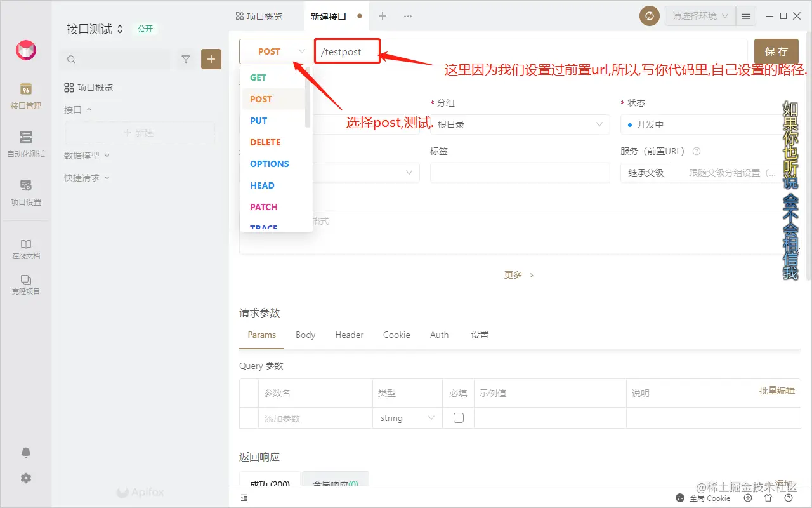
Task: Open the 接口测试 project switcher
Action: (x=95, y=29)
